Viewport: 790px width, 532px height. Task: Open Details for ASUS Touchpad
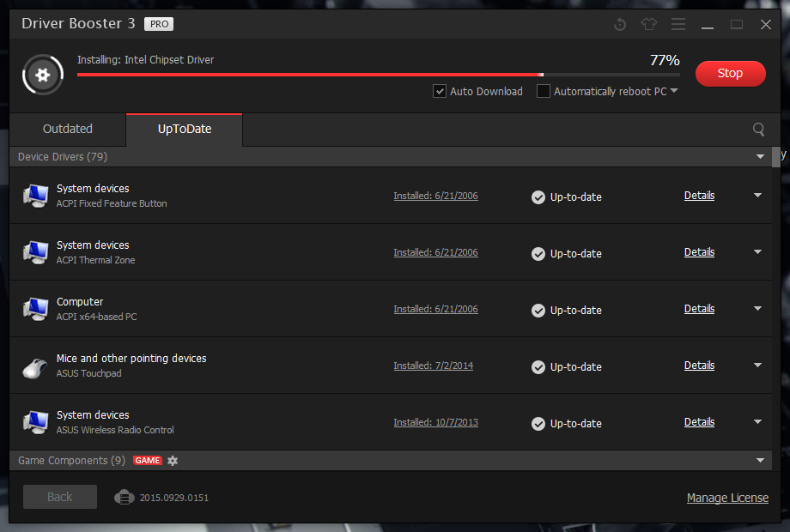(699, 365)
